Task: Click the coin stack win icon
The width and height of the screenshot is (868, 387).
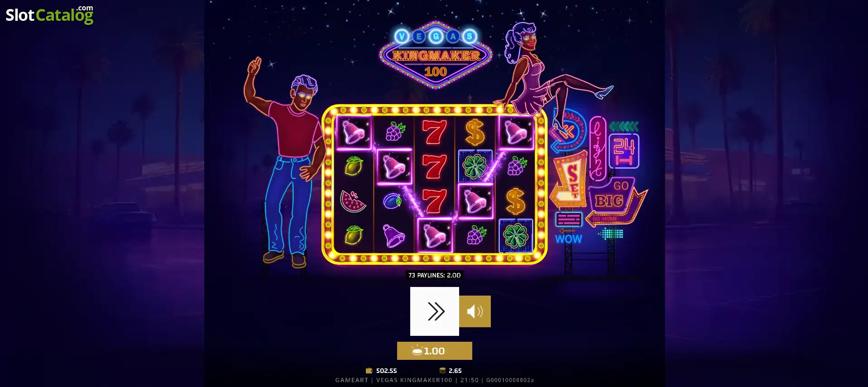Action: click(442, 371)
